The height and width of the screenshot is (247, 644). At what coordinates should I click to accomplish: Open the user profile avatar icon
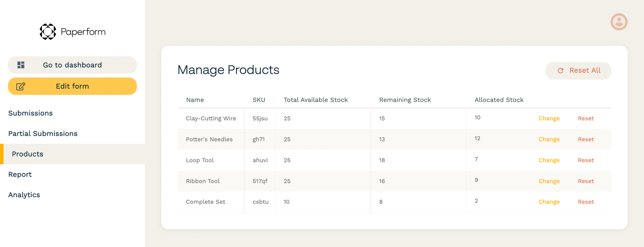[x=619, y=22]
